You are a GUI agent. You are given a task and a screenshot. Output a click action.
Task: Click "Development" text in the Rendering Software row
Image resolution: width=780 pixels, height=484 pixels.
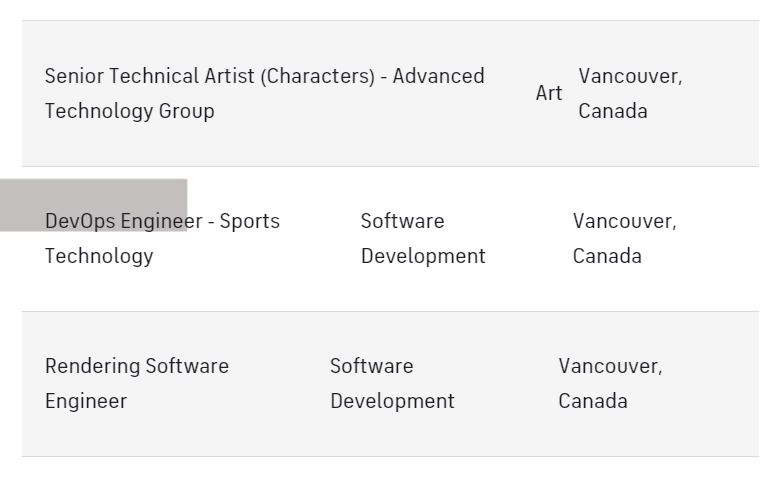(x=392, y=401)
